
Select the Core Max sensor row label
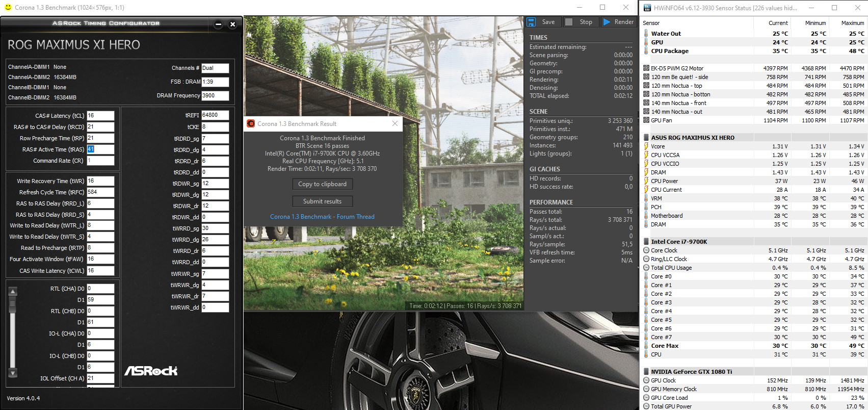click(665, 346)
